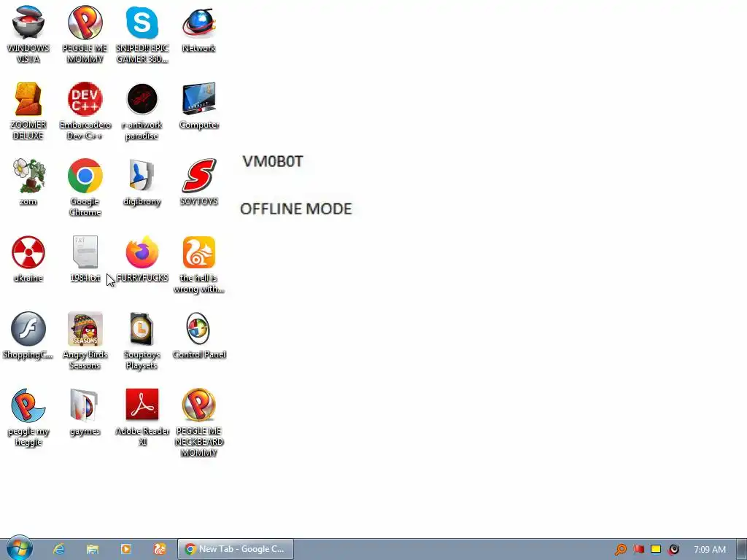
Task: Click the orange magnifier tray icon
Action: [620, 550]
